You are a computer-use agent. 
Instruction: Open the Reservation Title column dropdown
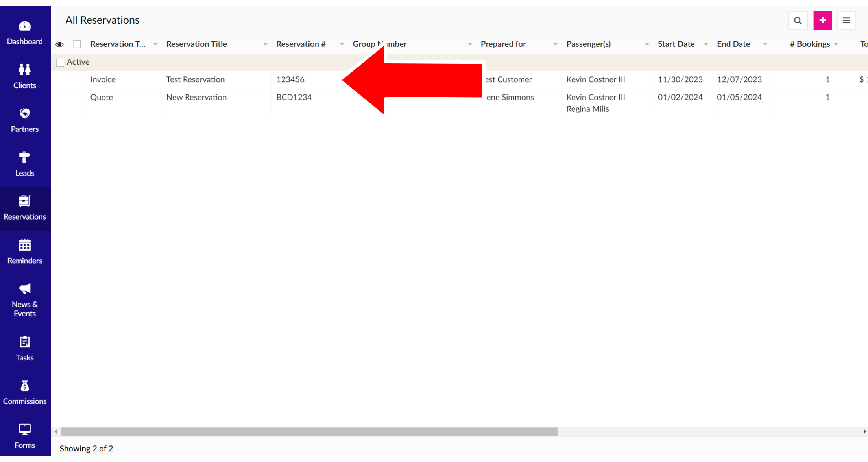tap(265, 44)
